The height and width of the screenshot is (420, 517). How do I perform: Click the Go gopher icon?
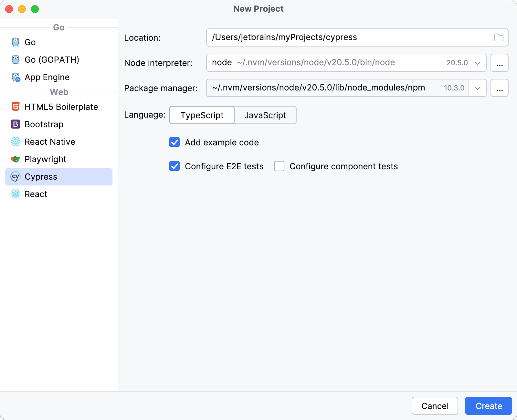pyautogui.click(x=16, y=42)
